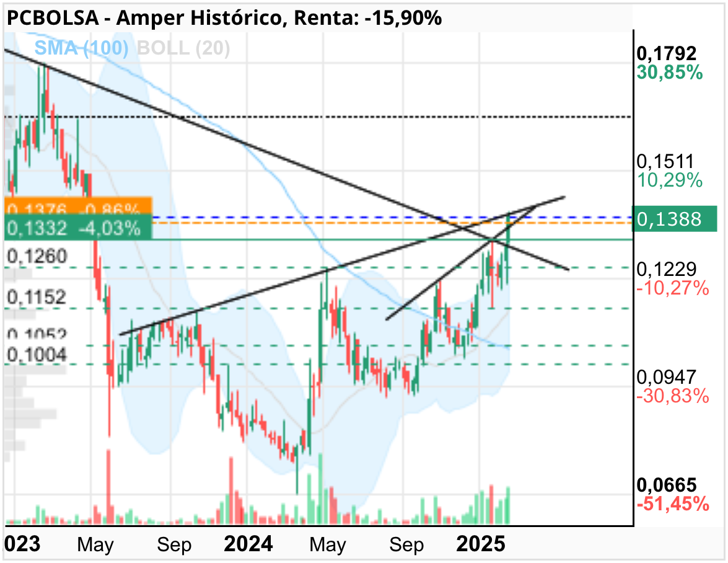Click the Renta: -15,90% value in title
728x563 pixels.
tap(367, 18)
